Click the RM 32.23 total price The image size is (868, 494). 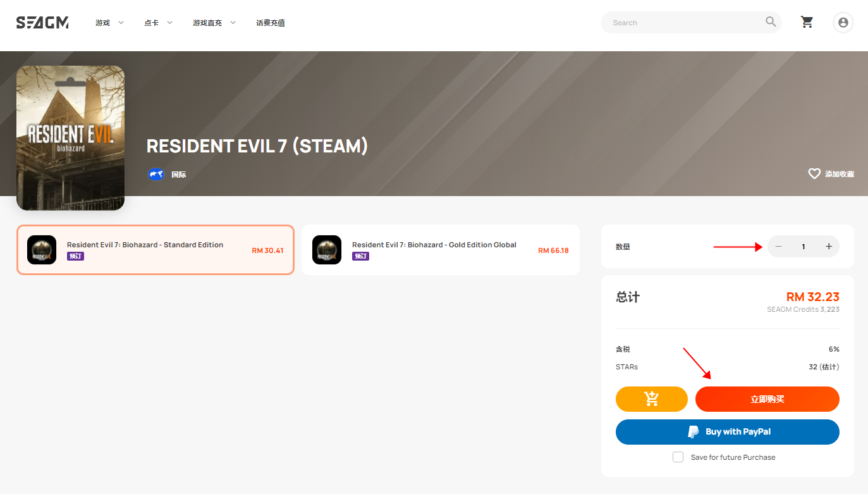click(812, 297)
